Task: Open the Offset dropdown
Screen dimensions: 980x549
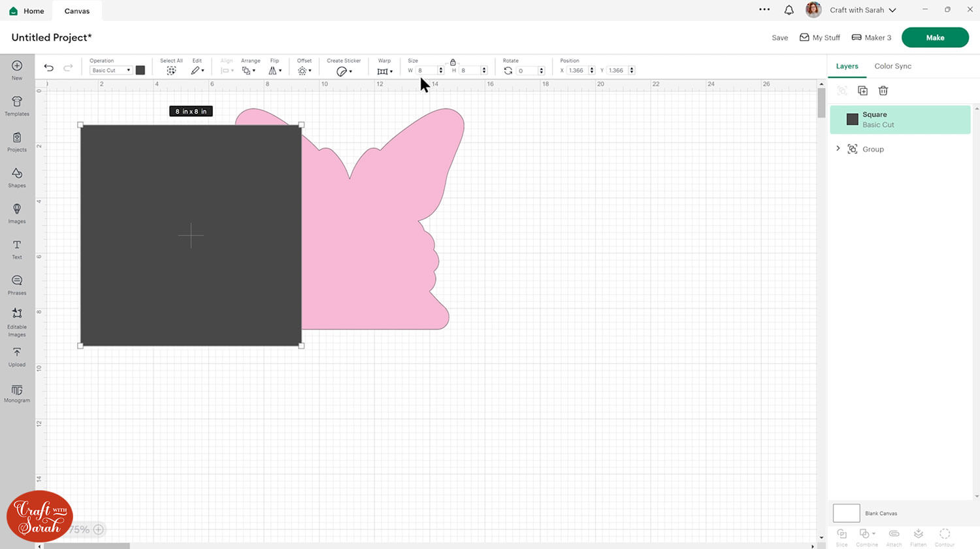Action: (304, 71)
